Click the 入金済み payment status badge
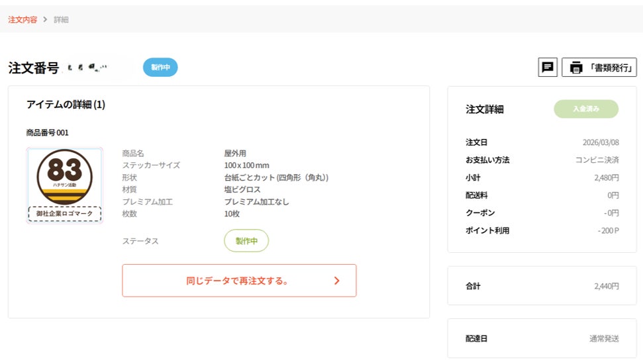 [585, 109]
